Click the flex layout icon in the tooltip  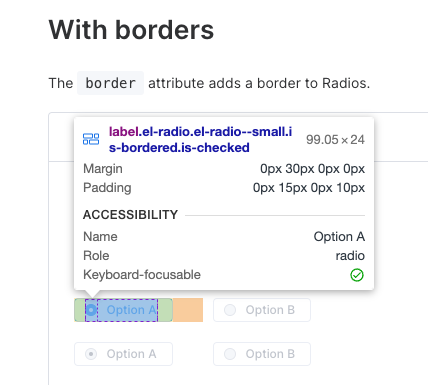coord(91,139)
